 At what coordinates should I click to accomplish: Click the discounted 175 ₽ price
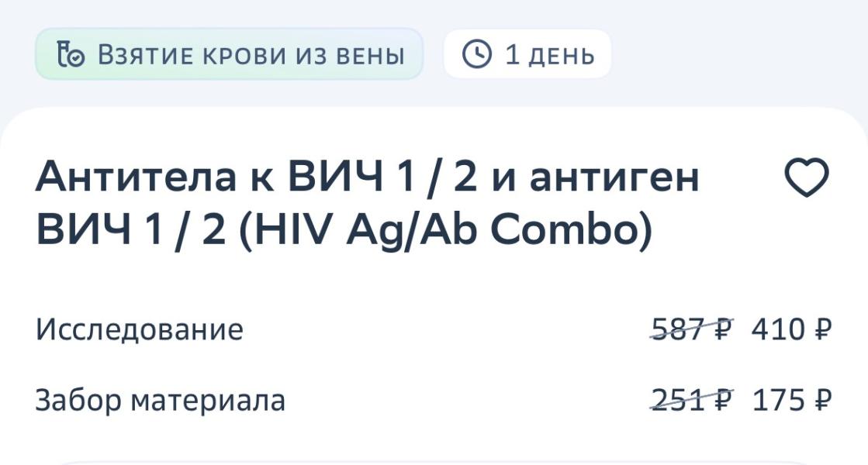point(792,399)
